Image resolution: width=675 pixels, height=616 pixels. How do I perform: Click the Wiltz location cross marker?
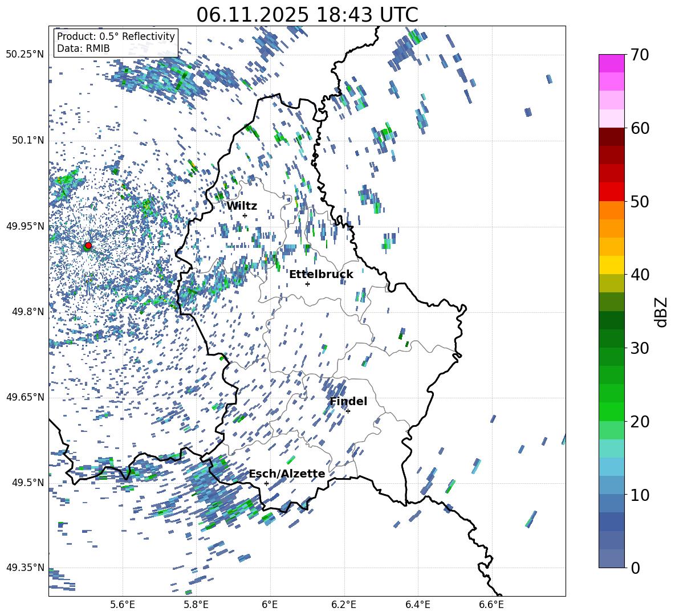pos(245,215)
